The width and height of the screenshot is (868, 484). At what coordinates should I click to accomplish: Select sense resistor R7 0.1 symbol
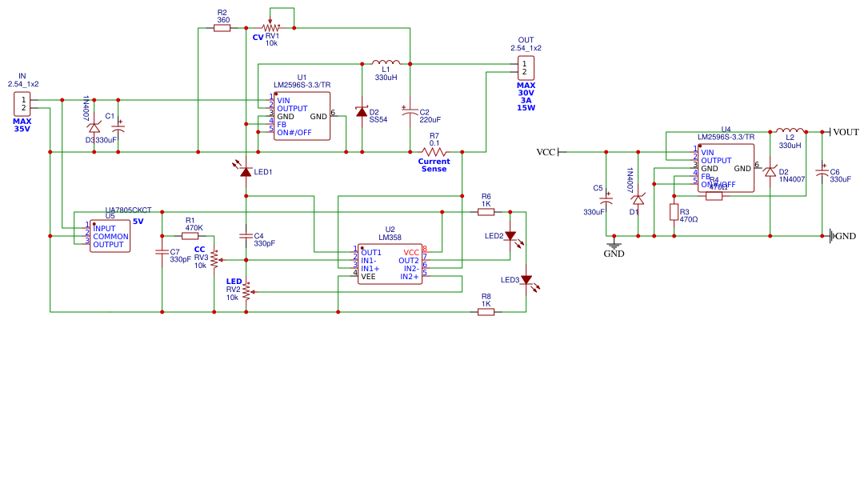434,151
